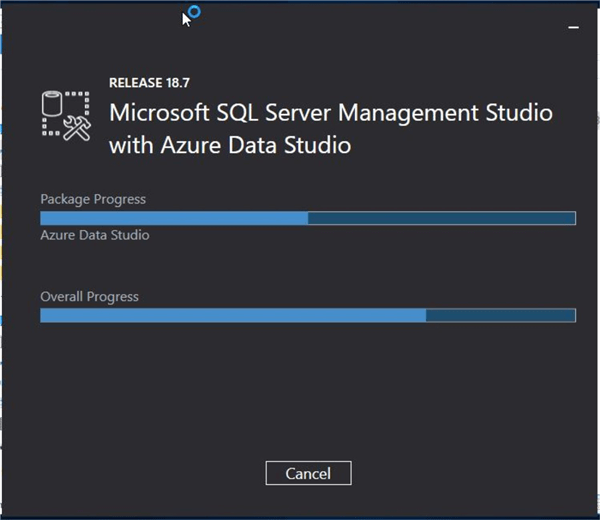Click the 'with Azure Data Studio' heading line
Image resolution: width=600 pixels, height=520 pixels.
coord(229,145)
